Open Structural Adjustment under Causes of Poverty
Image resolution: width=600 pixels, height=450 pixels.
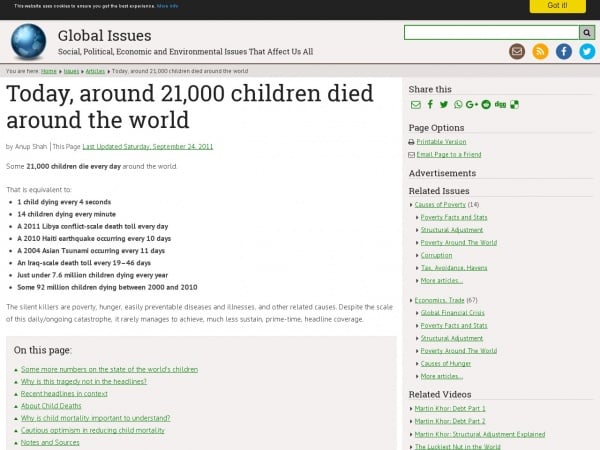pyautogui.click(x=452, y=230)
